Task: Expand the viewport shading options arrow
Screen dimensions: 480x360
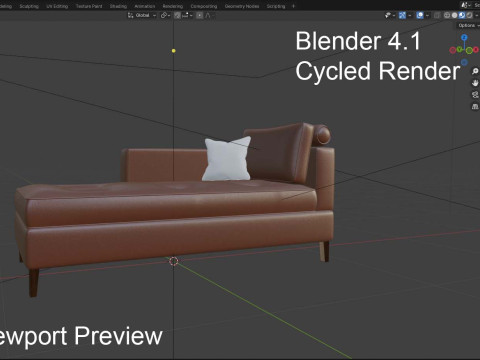Action: pyautogui.click(x=476, y=15)
